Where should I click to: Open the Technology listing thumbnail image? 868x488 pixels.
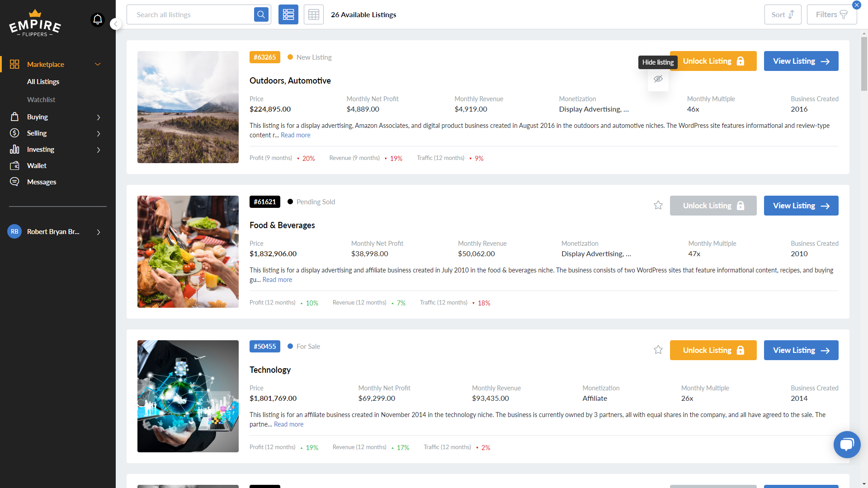coord(188,396)
